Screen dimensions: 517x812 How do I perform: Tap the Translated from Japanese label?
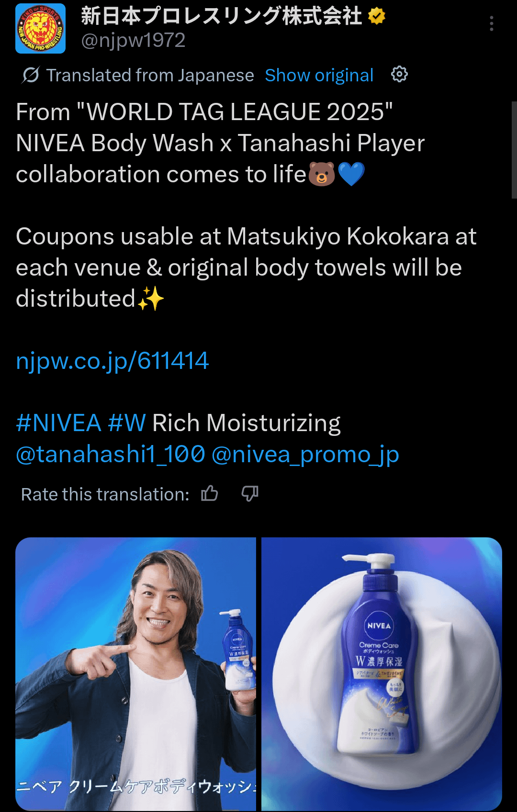(150, 75)
